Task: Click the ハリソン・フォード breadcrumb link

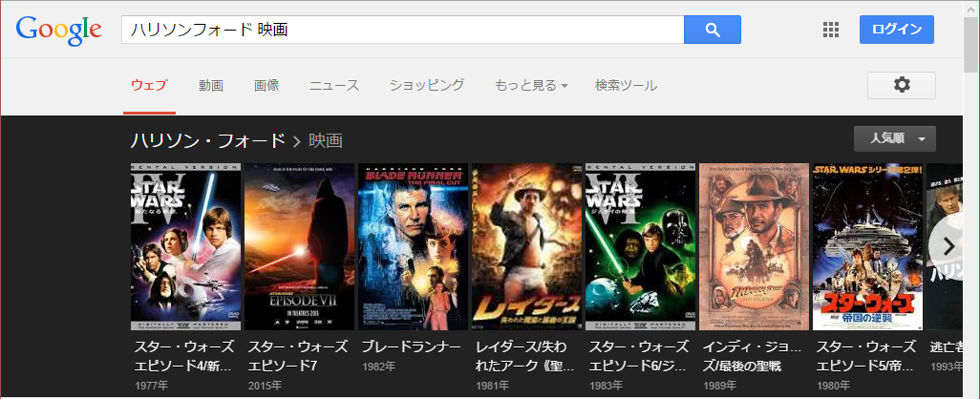Action: (x=207, y=141)
